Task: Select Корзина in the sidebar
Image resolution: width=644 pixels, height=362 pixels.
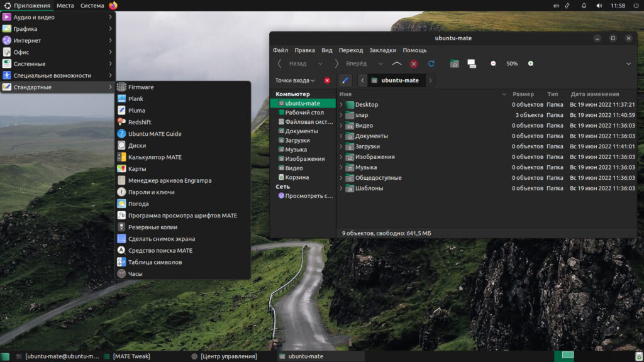Action: coord(297,177)
